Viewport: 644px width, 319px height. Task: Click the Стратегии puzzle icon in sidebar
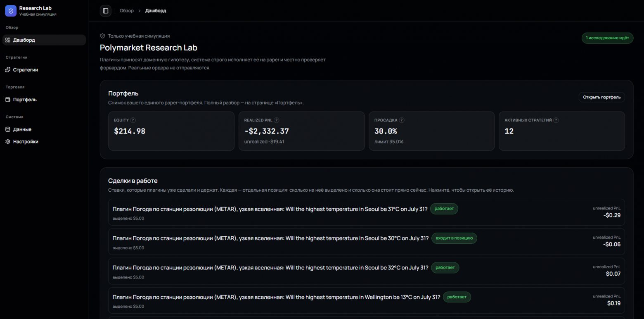tap(8, 70)
